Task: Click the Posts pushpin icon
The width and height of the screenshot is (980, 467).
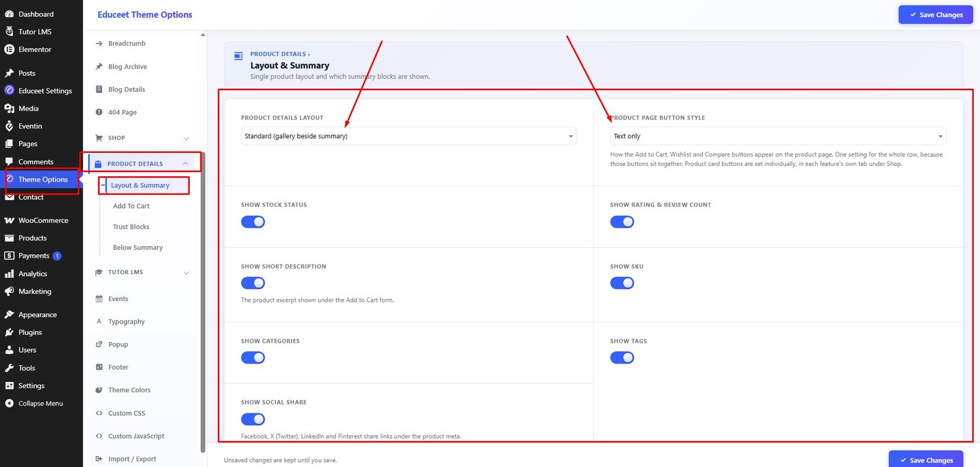Action: point(9,73)
